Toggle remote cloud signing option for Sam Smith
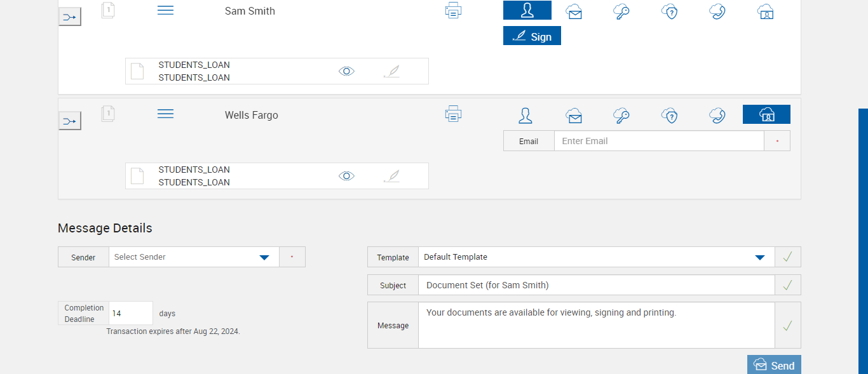 coord(766,11)
